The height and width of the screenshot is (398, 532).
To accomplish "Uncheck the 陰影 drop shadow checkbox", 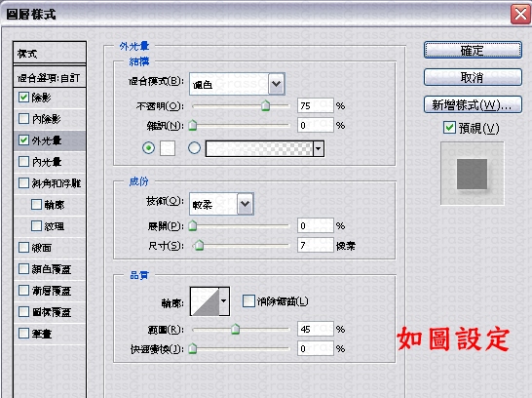I will (23, 98).
